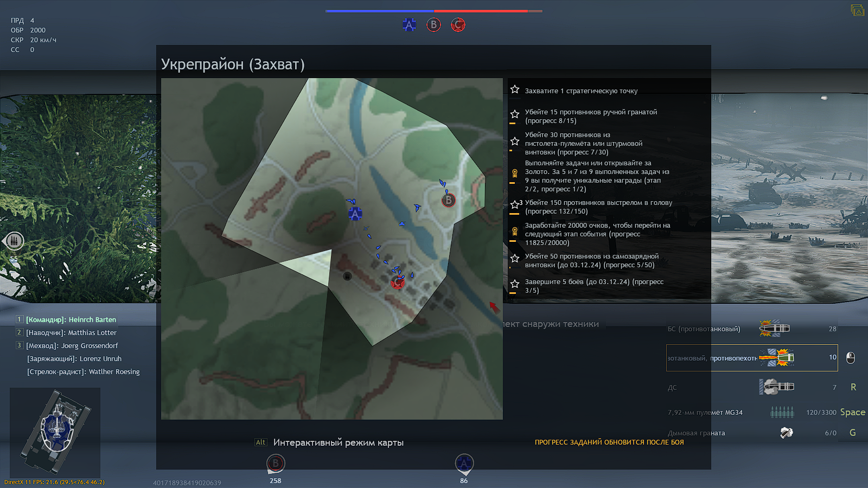Click capture point B icon in top bar
This screenshot has height=488, width=868.
pos(433,24)
